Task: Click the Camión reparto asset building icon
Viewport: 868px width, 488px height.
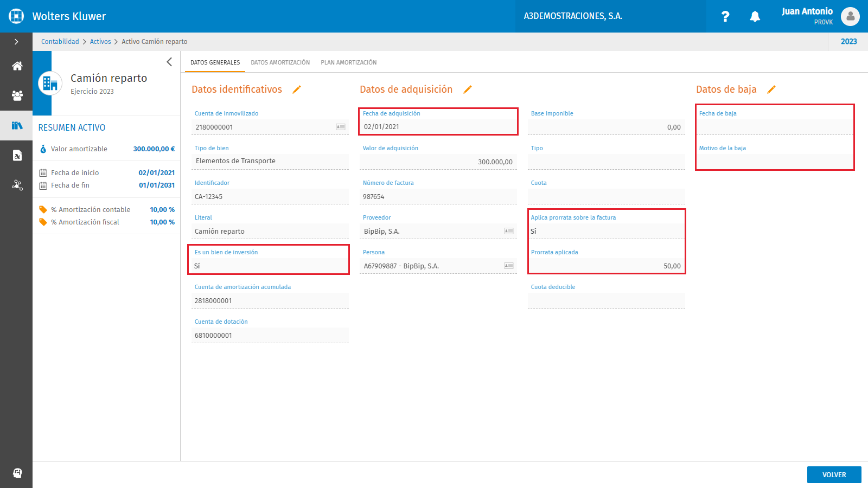Action: tap(50, 84)
